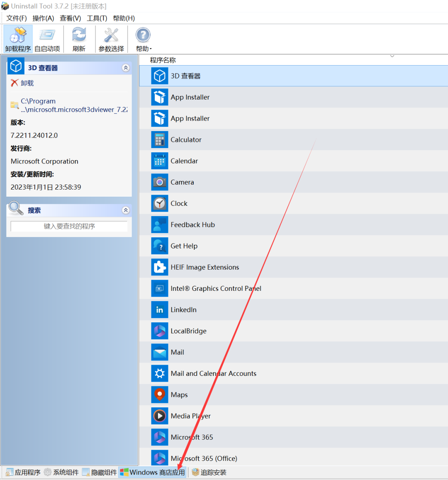Screen dimensions: 448x480
Task: Open the Help (帮助) dropdown in the toolbar
Action: tap(143, 39)
